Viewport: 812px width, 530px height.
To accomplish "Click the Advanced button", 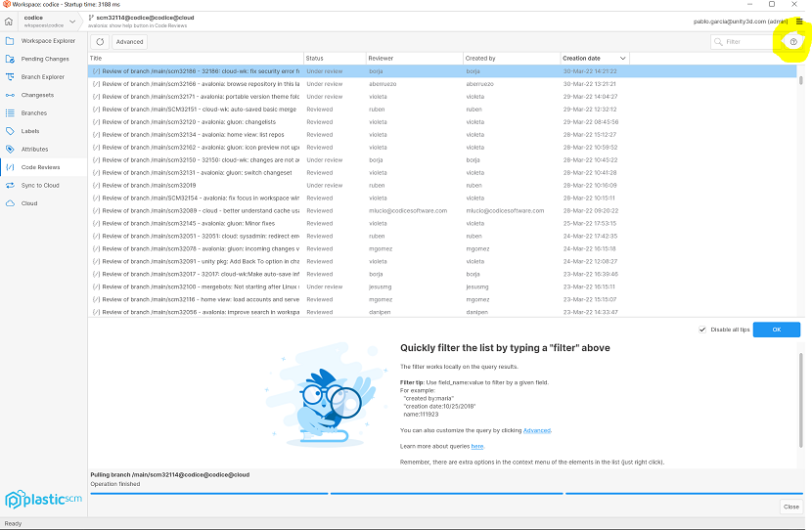I will [x=129, y=41].
